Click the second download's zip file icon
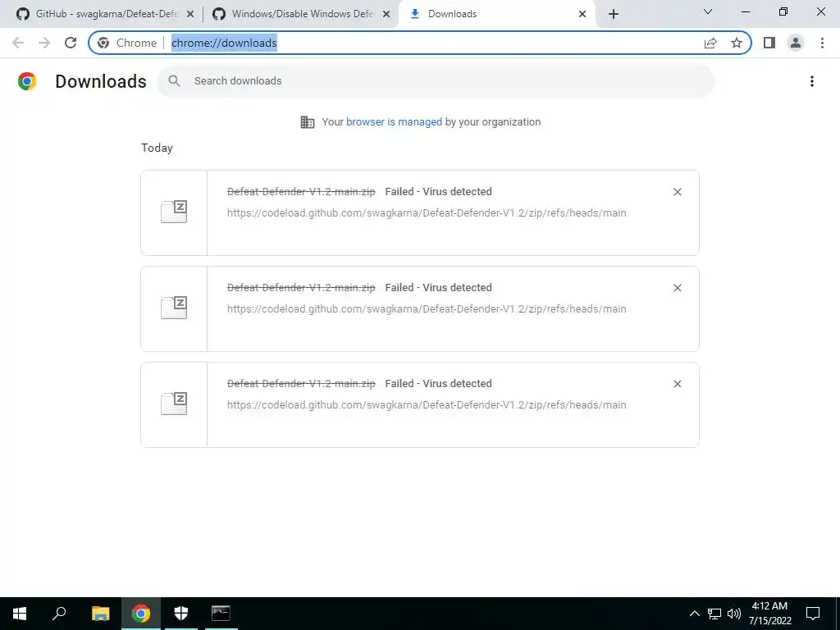 click(x=174, y=308)
